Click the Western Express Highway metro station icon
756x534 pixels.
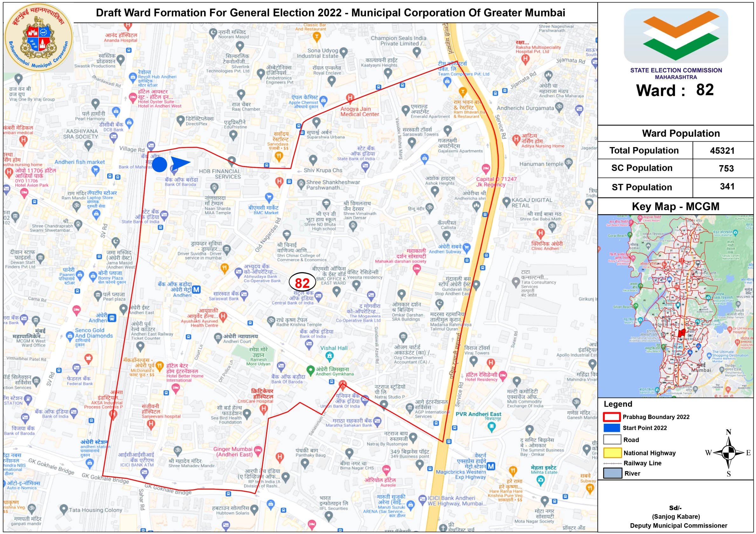[x=491, y=466]
